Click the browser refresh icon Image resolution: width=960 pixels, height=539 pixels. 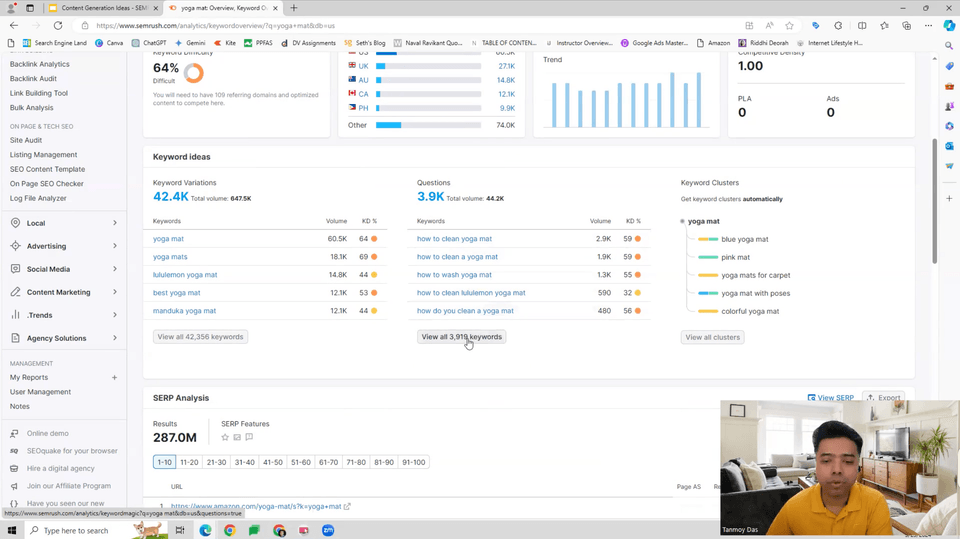(x=58, y=25)
